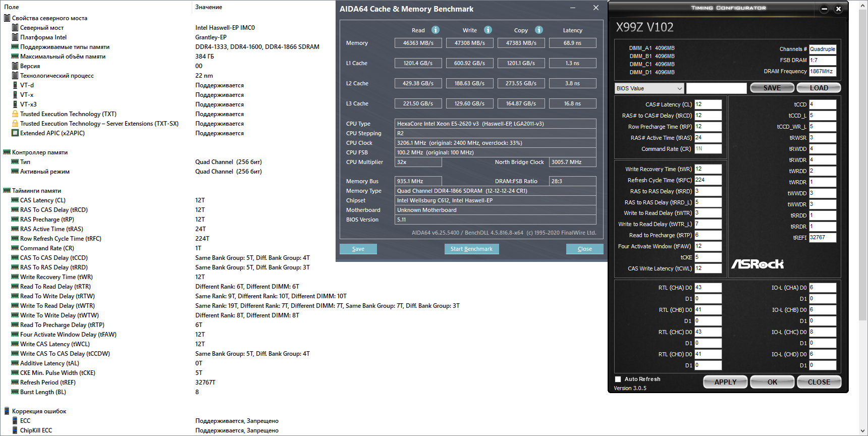Click the Поле column header
This screenshot has height=436, width=868.
[x=12, y=7]
